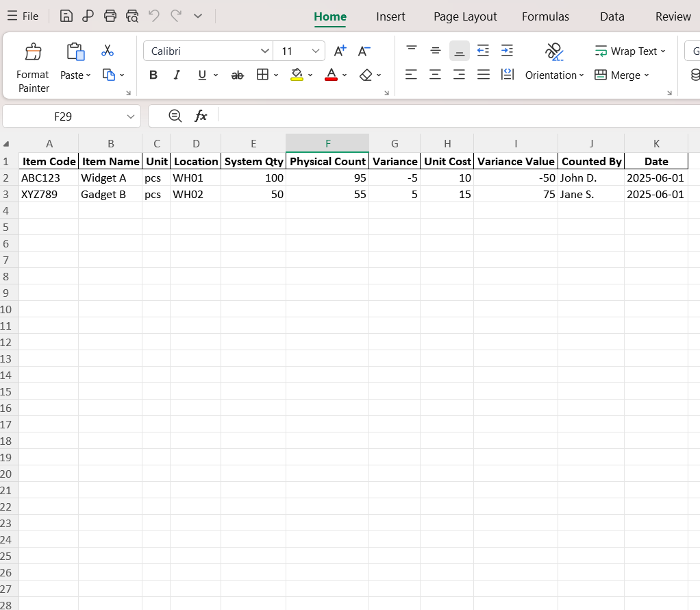Expand Borders options arrow
The width and height of the screenshot is (700, 610).
point(276,75)
